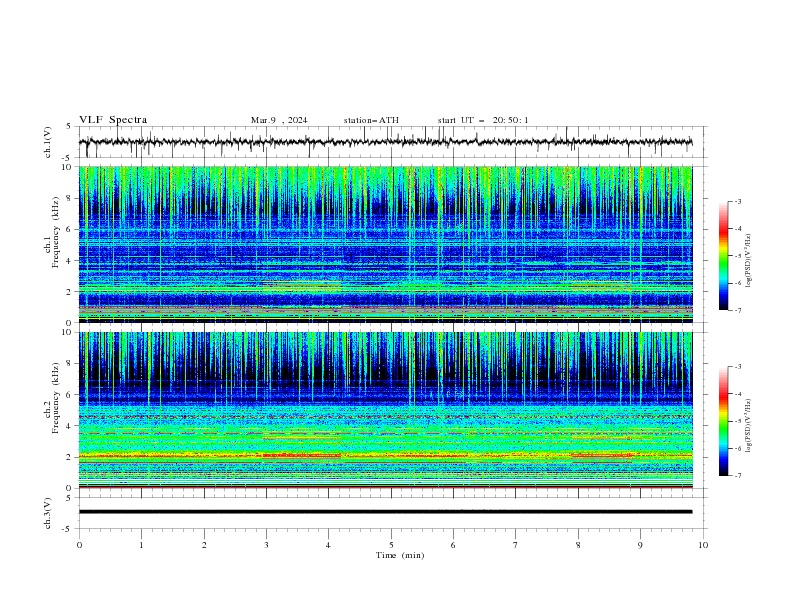
Task: Click the time axis tick label "10"
Action: [x=703, y=545]
